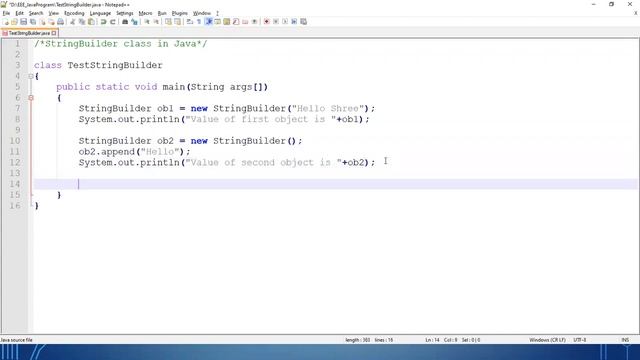Undo the last edit via toolbar
The height and width of the screenshot is (360, 640).
click(103, 22)
